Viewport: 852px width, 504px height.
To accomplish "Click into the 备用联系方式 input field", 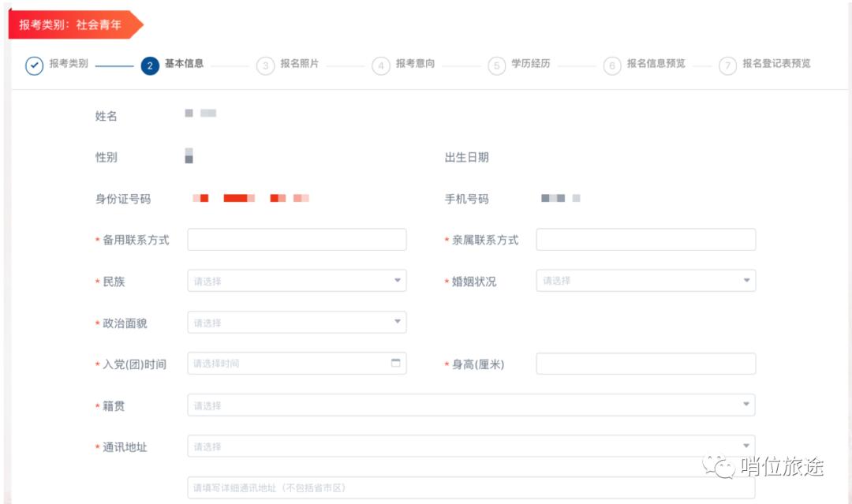I will (x=297, y=239).
